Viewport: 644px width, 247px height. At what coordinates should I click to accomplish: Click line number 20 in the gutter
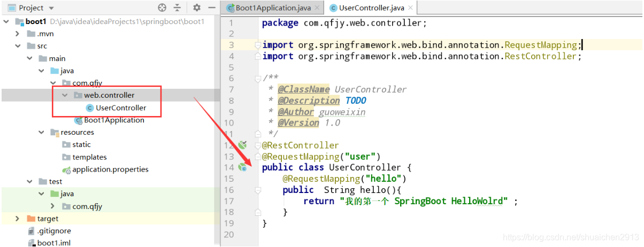tap(229, 235)
